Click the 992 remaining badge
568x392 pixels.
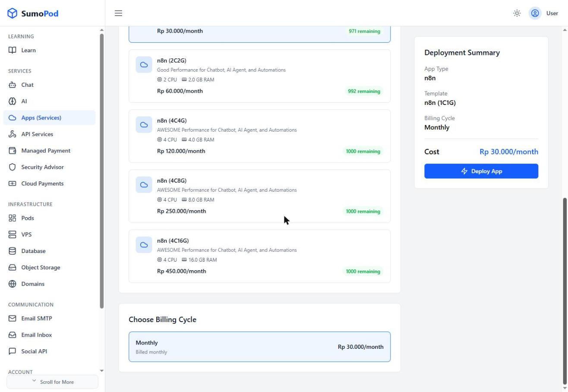click(x=364, y=91)
